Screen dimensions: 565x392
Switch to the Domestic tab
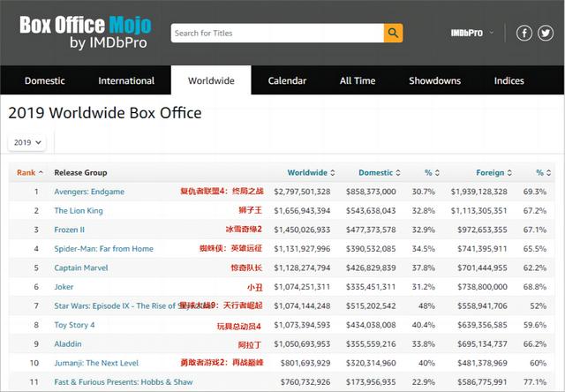[x=45, y=80]
